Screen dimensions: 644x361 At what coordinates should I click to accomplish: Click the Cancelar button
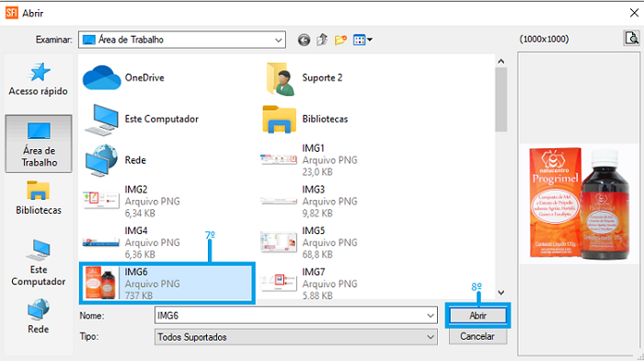(x=477, y=336)
